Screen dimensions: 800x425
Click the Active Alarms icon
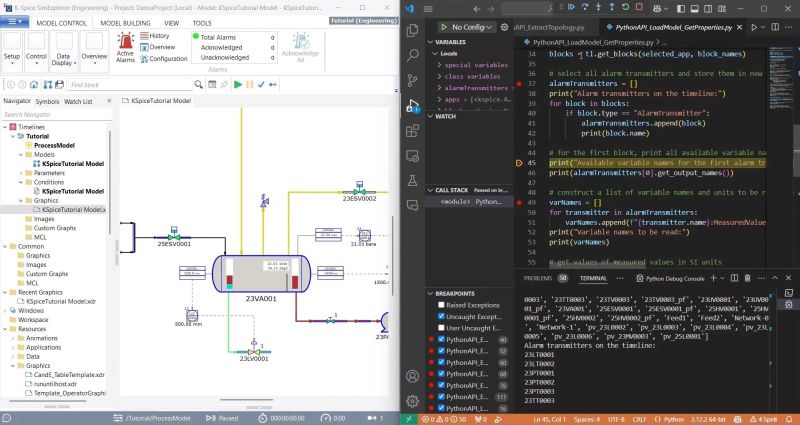coord(126,42)
